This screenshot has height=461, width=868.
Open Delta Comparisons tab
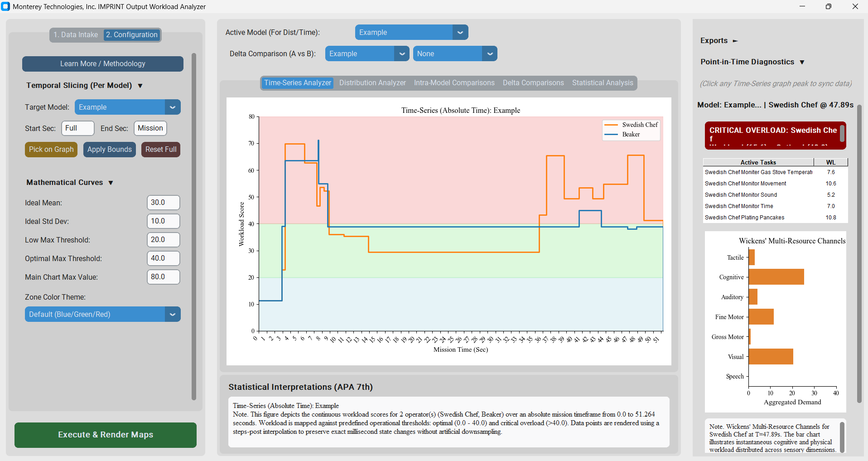click(x=533, y=83)
